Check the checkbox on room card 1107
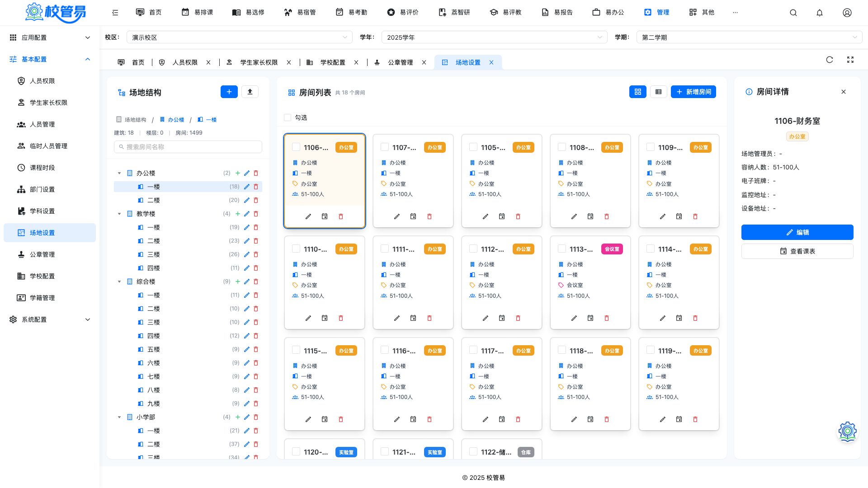The height and width of the screenshot is (488, 868). [x=385, y=147]
